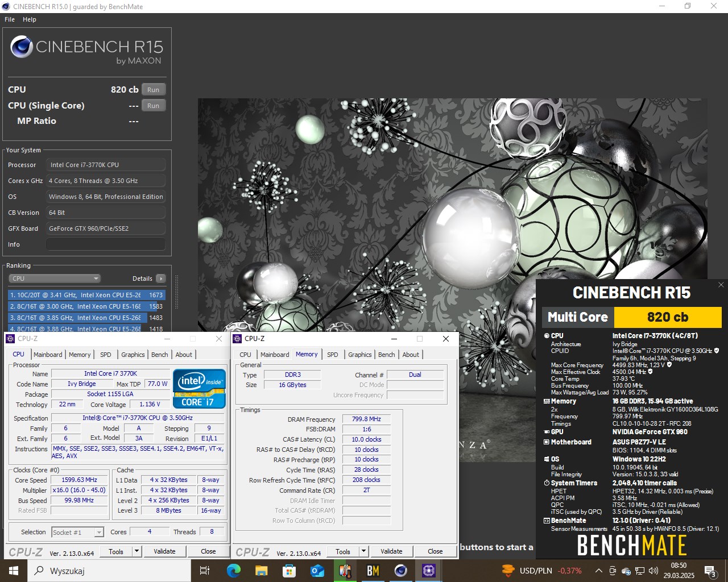Click the shield icon beside CPUID value
The image size is (728, 582).
[717, 351]
